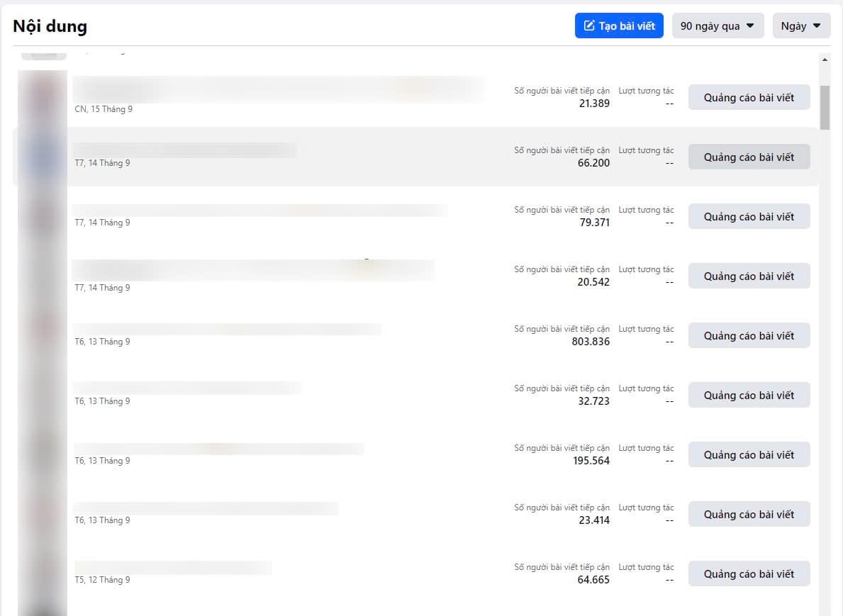The width and height of the screenshot is (843, 616).
Task: Click scrollbar up arrow
Action: point(825,60)
